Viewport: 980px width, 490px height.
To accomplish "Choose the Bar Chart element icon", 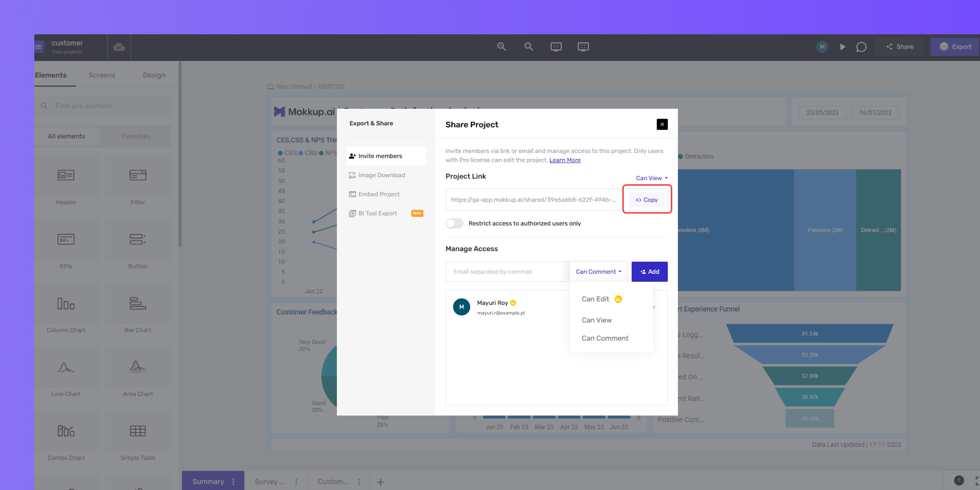I will point(138,304).
